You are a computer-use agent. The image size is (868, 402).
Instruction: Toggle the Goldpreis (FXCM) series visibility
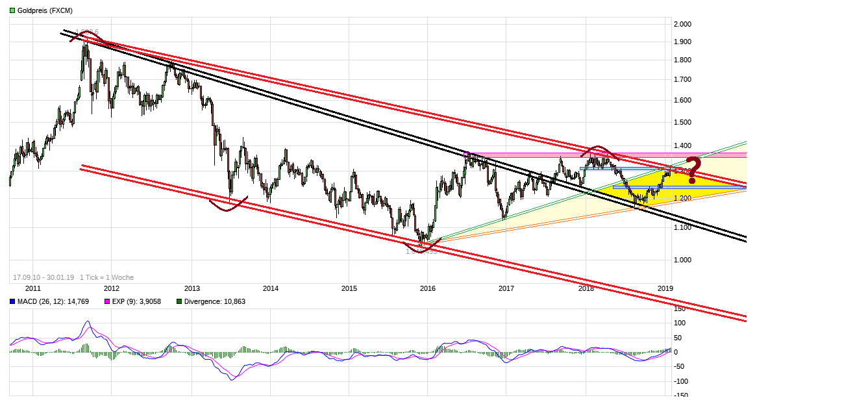[x=14, y=10]
